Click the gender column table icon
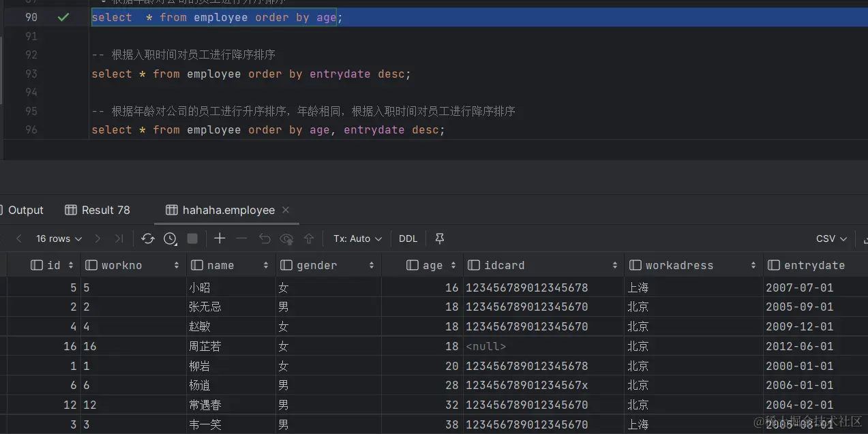 pos(286,265)
